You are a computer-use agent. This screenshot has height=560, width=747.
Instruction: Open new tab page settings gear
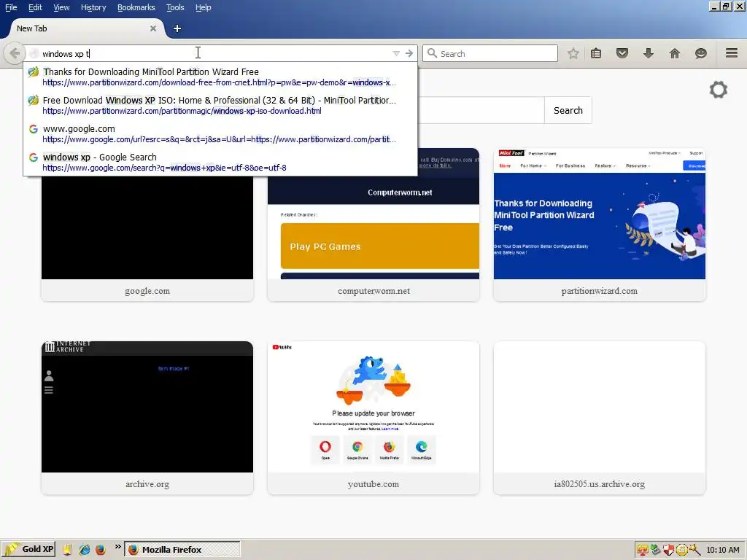coord(719,90)
